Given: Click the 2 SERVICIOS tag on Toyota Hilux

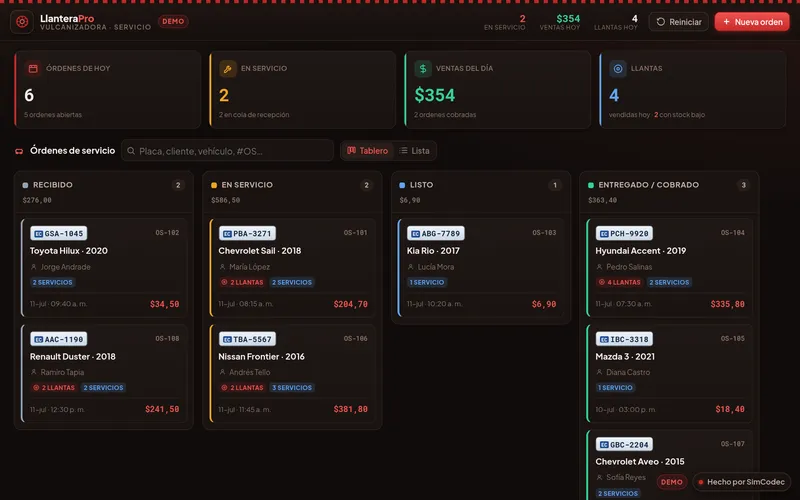Looking at the screenshot, I should coord(53,282).
